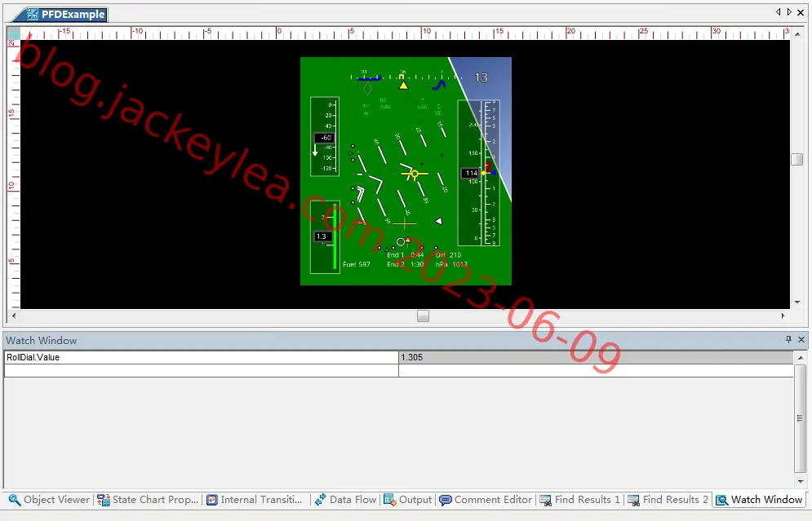Click the tab scroll right arrow

click(x=789, y=12)
